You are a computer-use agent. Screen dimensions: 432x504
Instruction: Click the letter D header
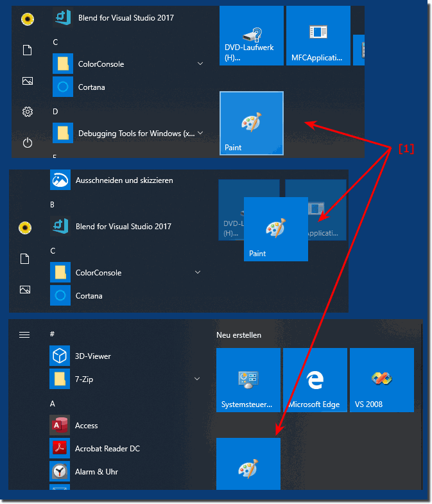pos(55,112)
